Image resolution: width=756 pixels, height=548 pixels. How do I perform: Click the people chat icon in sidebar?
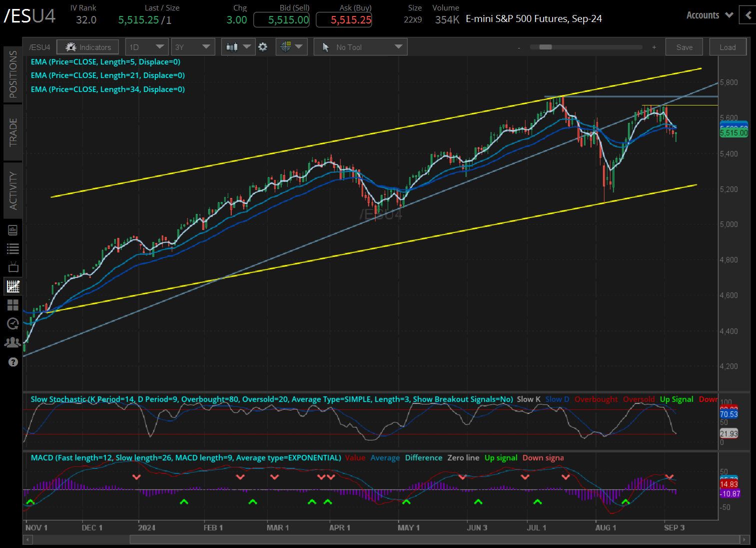(13, 342)
